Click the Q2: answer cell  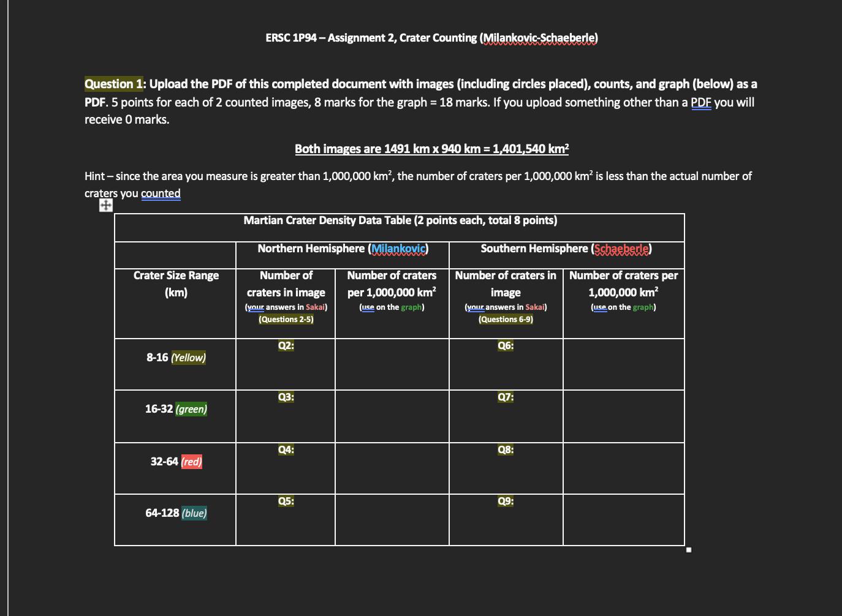click(286, 364)
